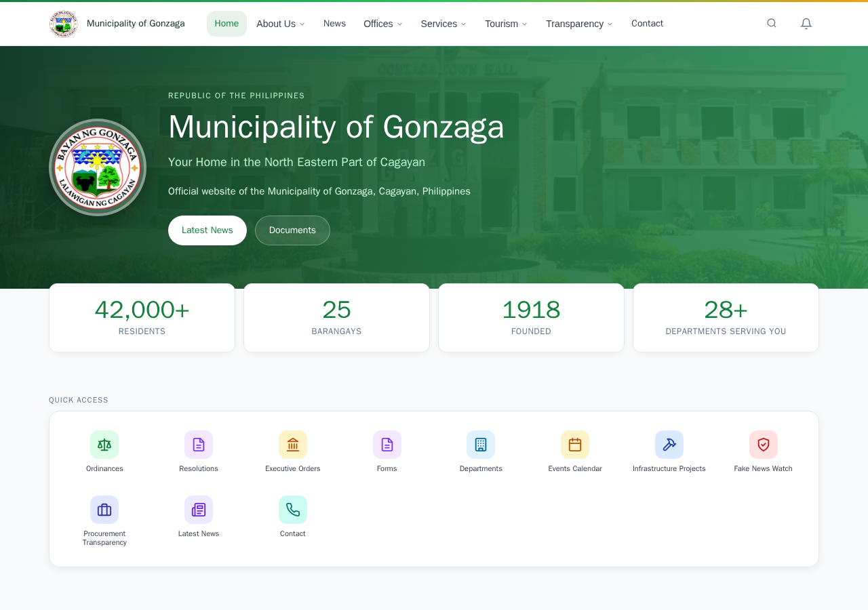Open the Resolutions document icon
Image resolution: width=868 pixels, height=610 pixels.
(199, 445)
